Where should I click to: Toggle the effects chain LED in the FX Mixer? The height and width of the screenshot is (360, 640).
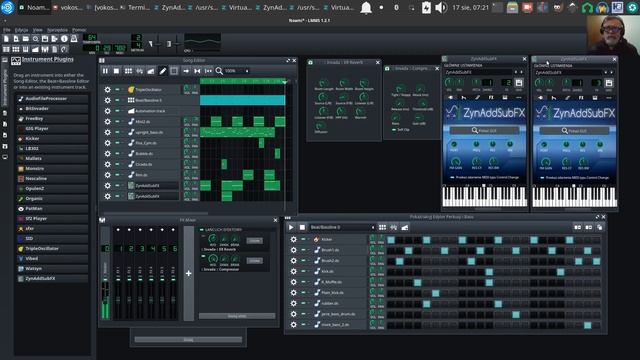[202, 230]
